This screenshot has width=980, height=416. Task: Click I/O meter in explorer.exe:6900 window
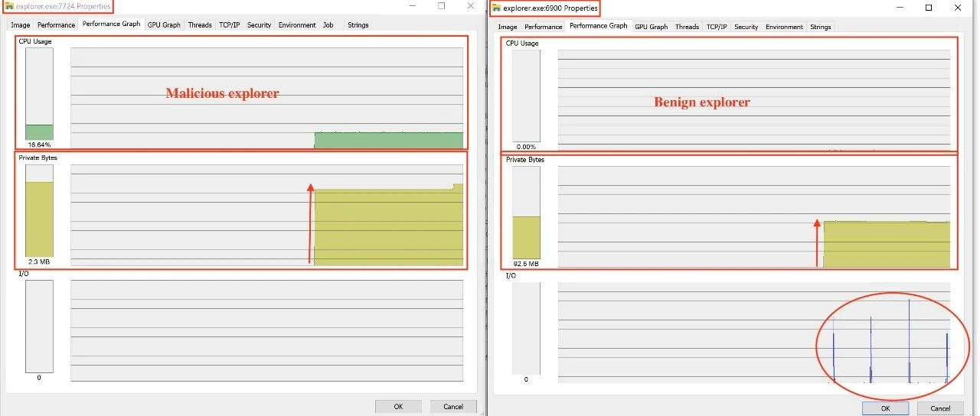coord(526,328)
